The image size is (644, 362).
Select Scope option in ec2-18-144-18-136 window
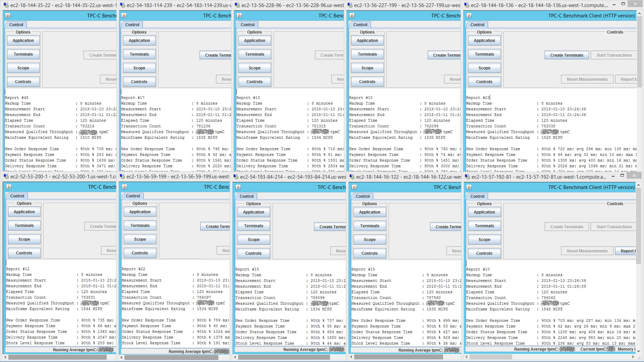click(484, 68)
